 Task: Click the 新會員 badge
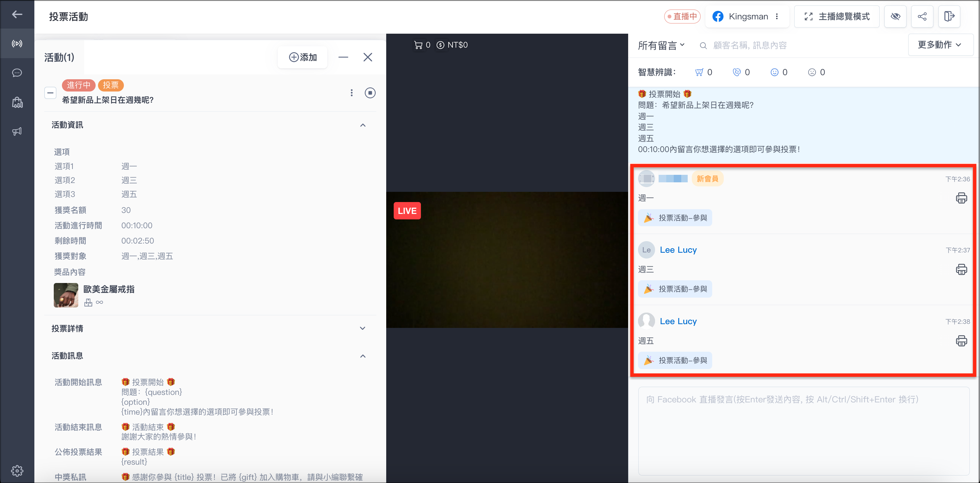[707, 179]
